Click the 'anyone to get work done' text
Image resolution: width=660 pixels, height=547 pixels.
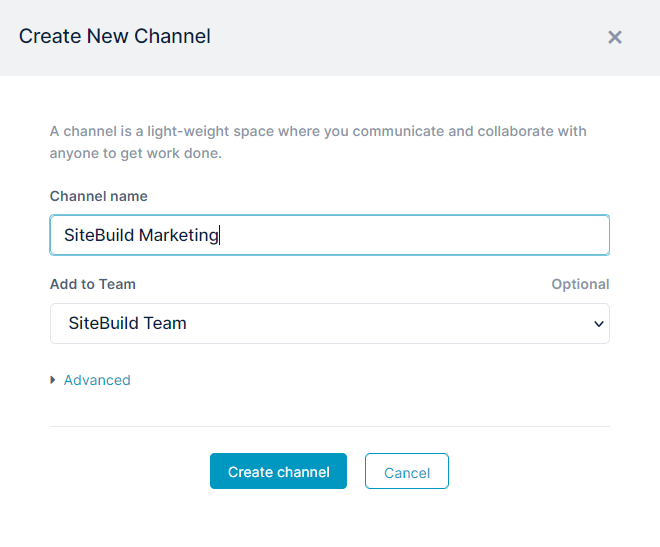click(136, 153)
